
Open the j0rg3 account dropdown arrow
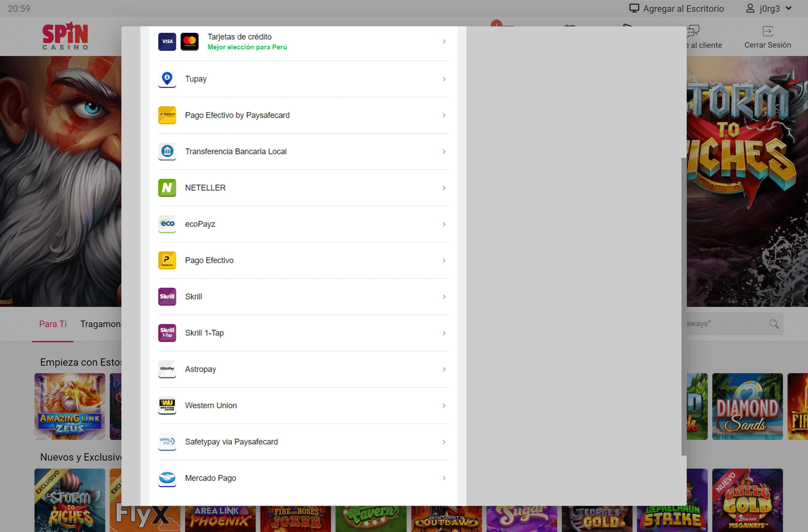pos(789,8)
